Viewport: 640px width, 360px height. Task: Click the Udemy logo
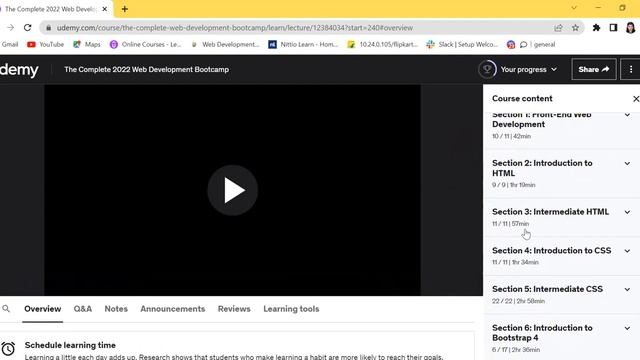[x=19, y=69]
